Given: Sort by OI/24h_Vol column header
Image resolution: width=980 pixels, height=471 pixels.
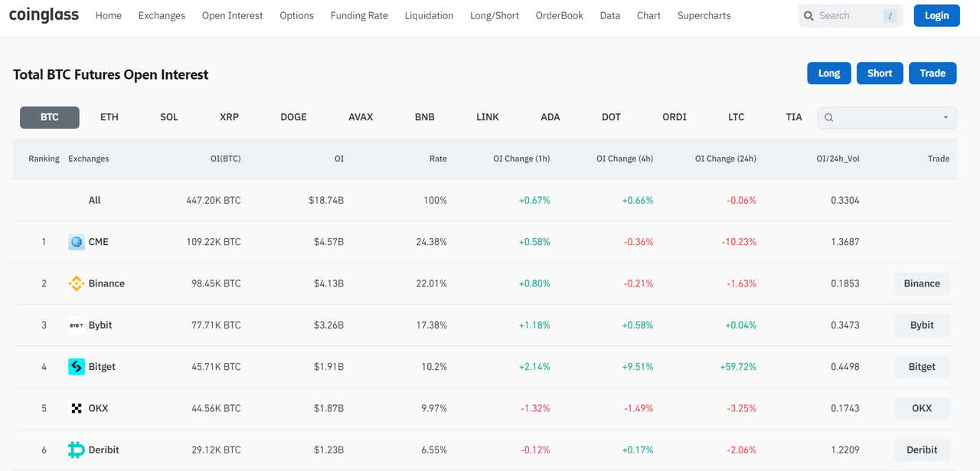Looking at the screenshot, I should 838,159.
